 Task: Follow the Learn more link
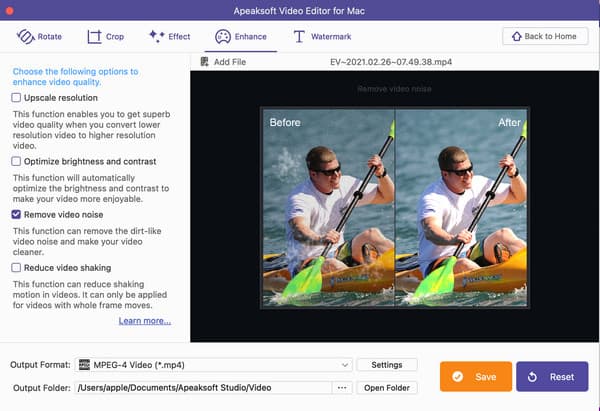click(145, 321)
